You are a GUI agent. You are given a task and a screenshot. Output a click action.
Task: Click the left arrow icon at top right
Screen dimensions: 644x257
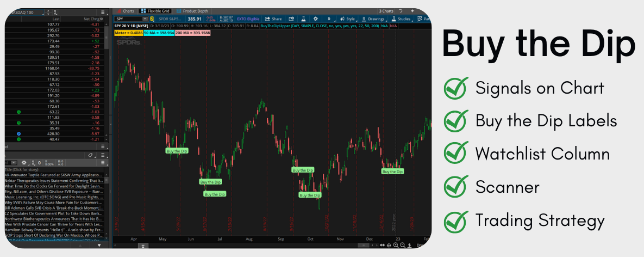412,11
